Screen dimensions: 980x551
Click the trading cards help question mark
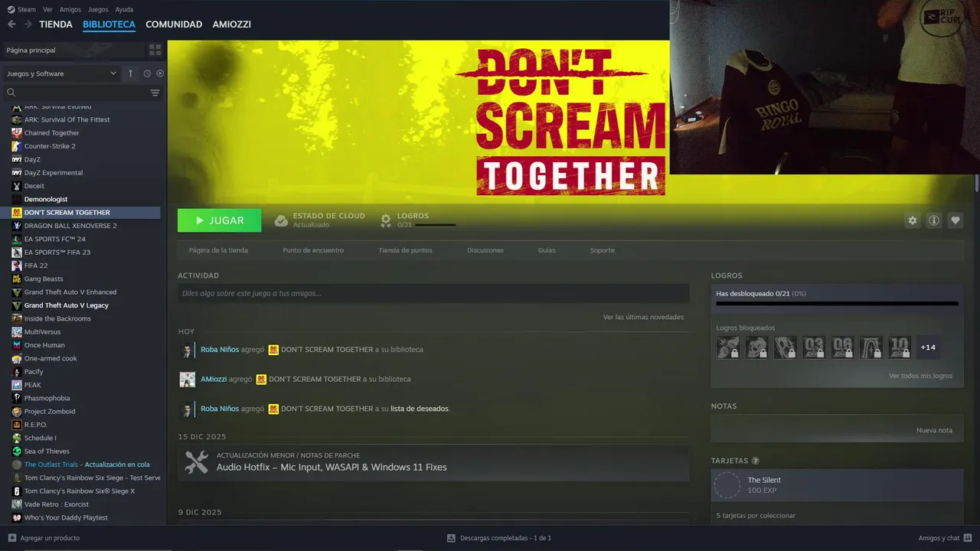coord(755,461)
